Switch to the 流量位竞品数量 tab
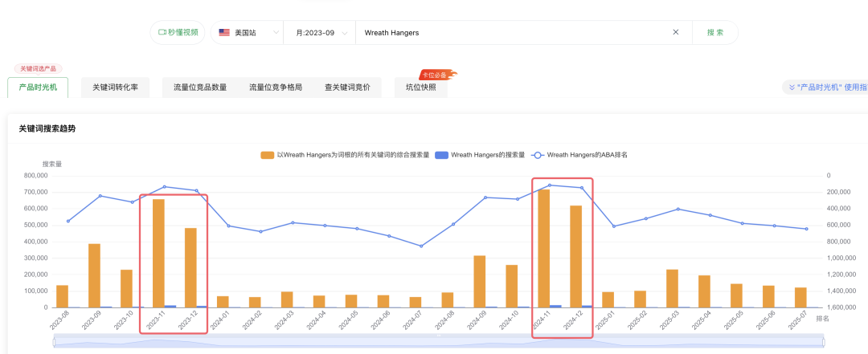868x354 pixels. (200, 87)
